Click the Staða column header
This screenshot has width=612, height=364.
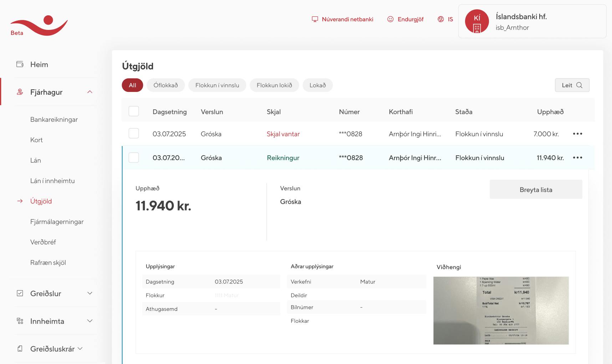(x=464, y=112)
